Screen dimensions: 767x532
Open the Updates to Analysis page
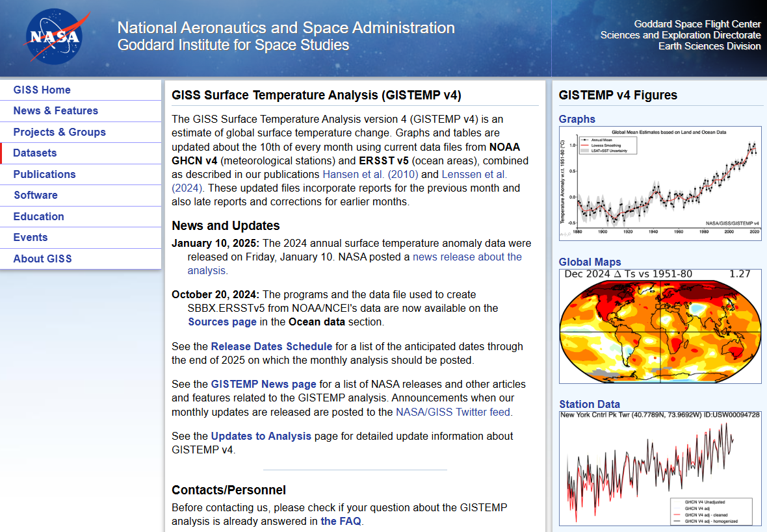261,436
